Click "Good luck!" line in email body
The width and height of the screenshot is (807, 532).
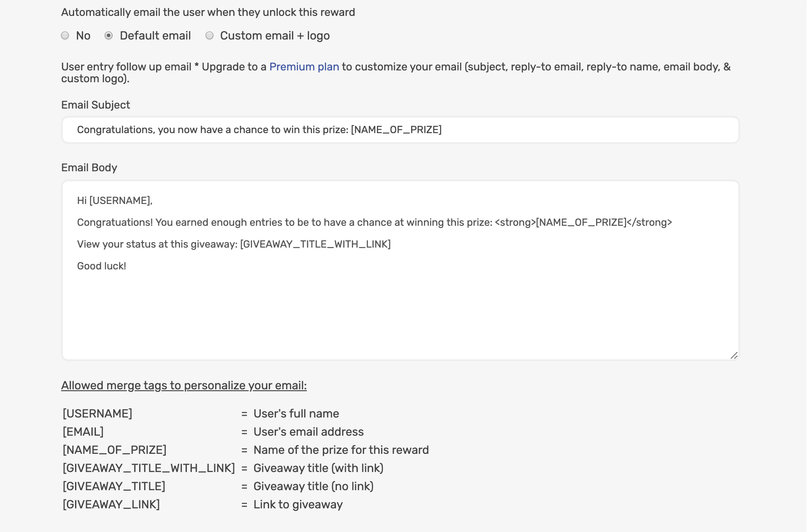click(101, 266)
